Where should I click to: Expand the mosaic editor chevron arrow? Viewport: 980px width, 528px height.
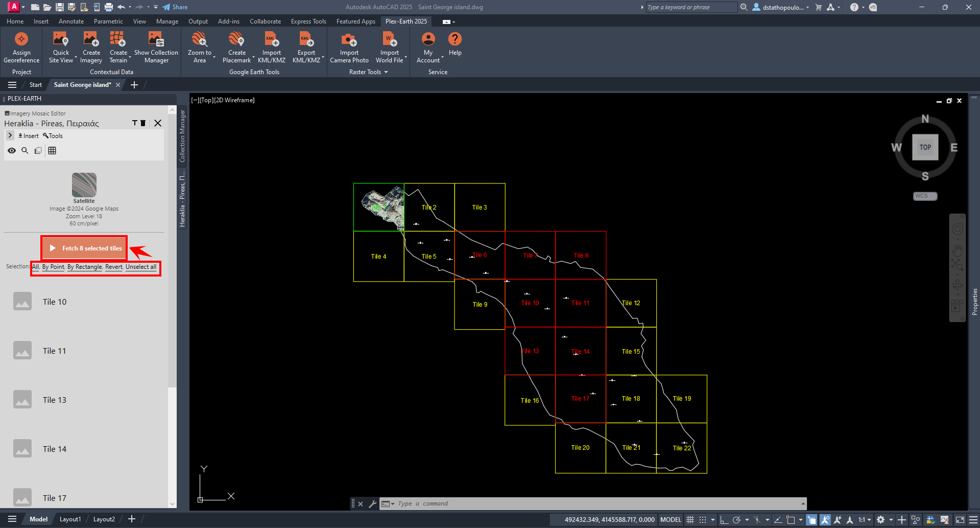tap(10, 135)
